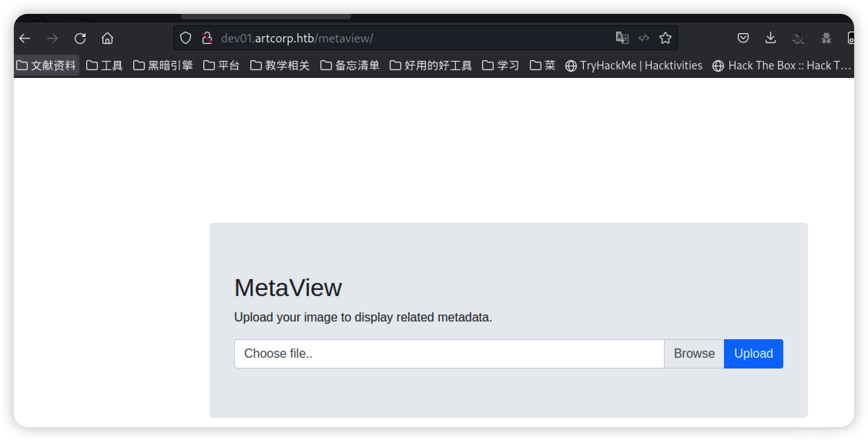The width and height of the screenshot is (868, 441).
Task: Bookmark this page with the star
Action: point(665,38)
